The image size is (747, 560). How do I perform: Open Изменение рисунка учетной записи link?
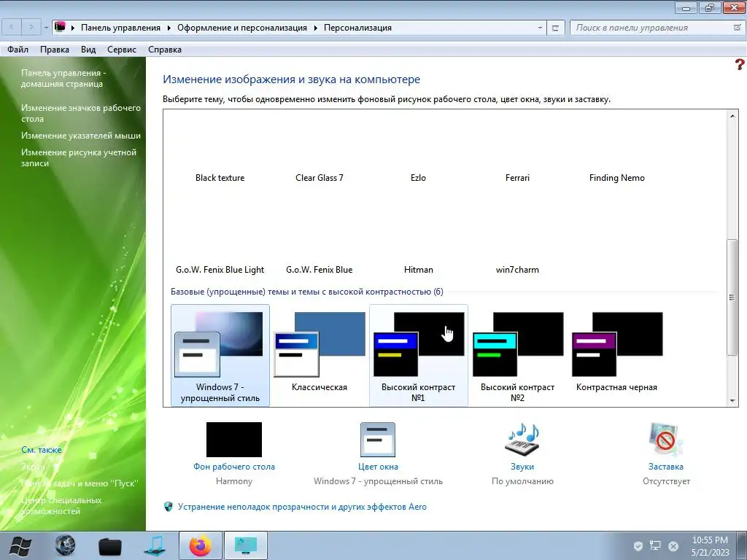tap(79, 157)
